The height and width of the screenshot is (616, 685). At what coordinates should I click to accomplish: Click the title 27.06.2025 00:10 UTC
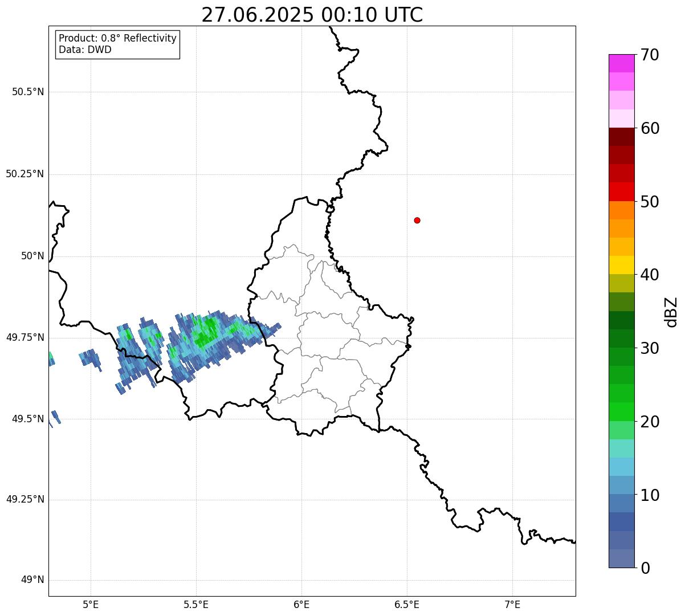[312, 14]
